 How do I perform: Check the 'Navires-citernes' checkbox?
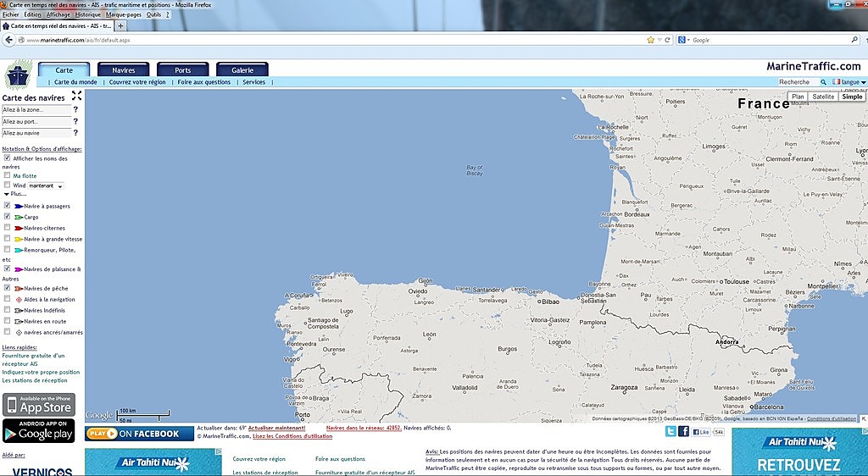point(7,227)
